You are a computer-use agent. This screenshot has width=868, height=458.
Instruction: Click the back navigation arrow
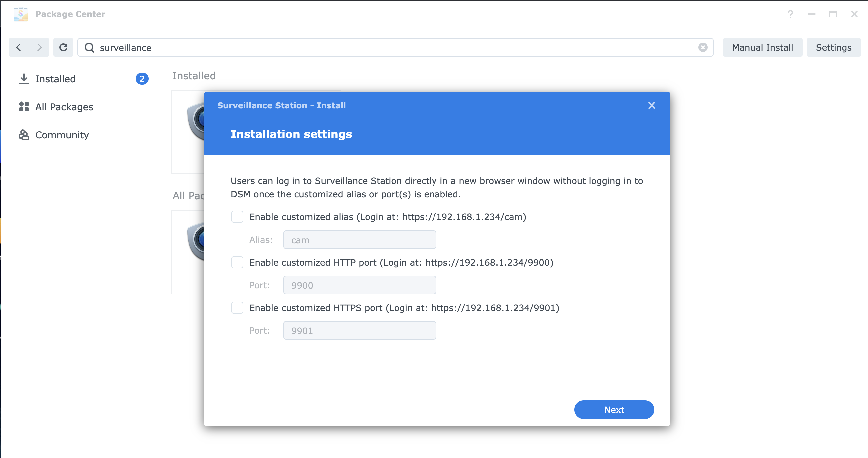pos(19,48)
